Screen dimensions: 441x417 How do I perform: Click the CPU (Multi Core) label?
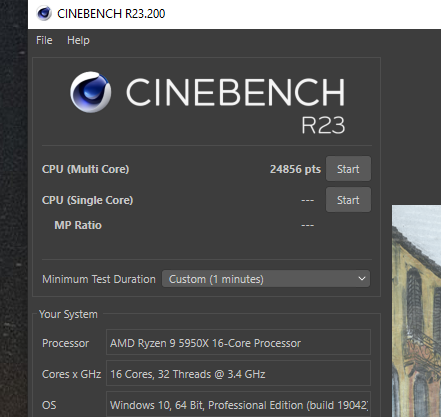(85, 169)
